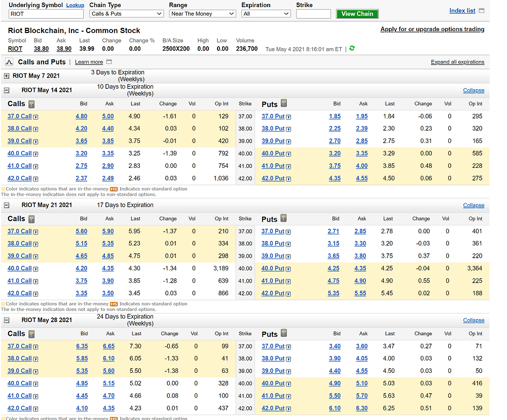Click open interest 1,036 for May 14 42.0 Call

[x=221, y=178]
